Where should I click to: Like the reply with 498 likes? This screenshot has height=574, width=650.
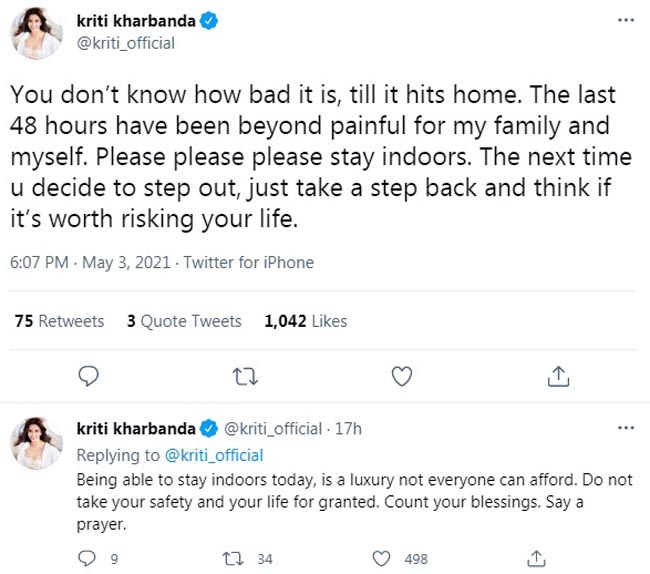[x=381, y=558]
